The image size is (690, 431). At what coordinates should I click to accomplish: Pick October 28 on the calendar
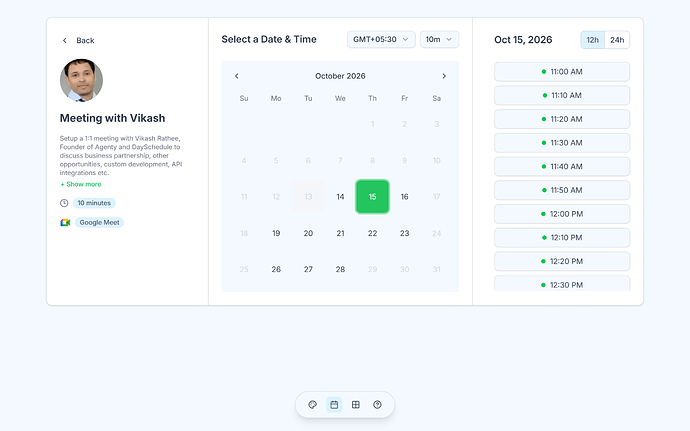pos(340,269)
